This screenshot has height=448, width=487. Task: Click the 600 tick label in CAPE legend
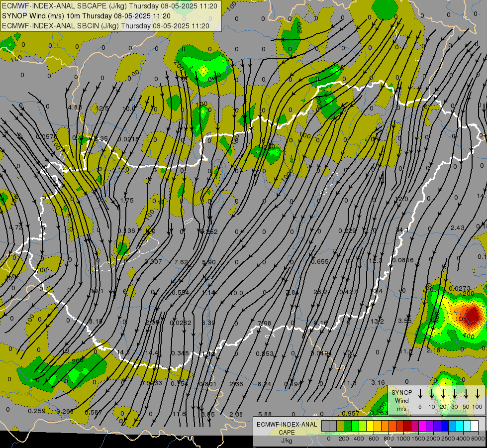tap(374, 439)
